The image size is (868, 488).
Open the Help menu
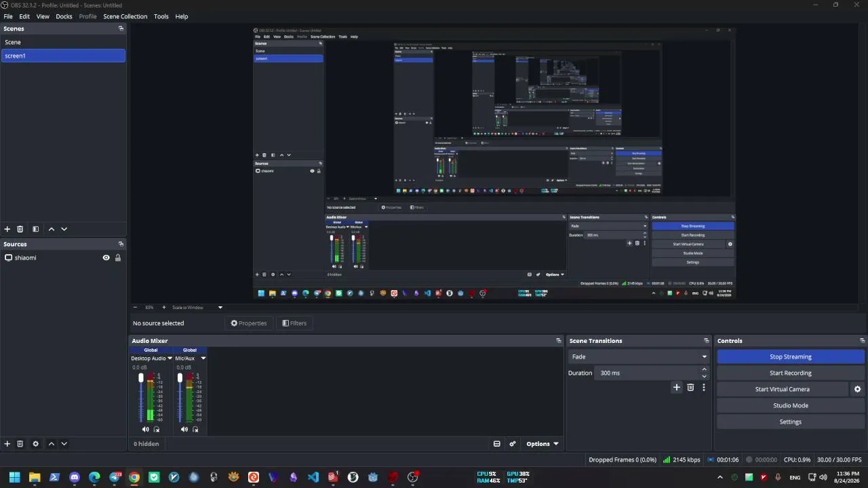tap(182, 16)
